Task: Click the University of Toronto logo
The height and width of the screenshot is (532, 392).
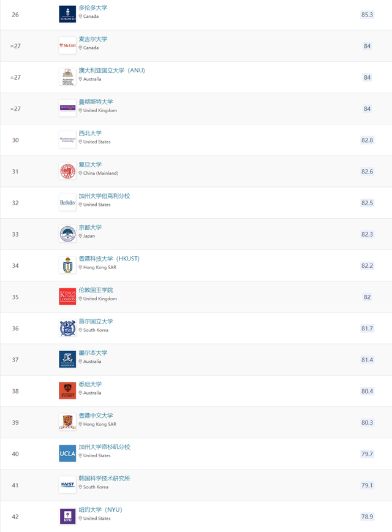Action: pyautogui.click(x=67, y=15)
